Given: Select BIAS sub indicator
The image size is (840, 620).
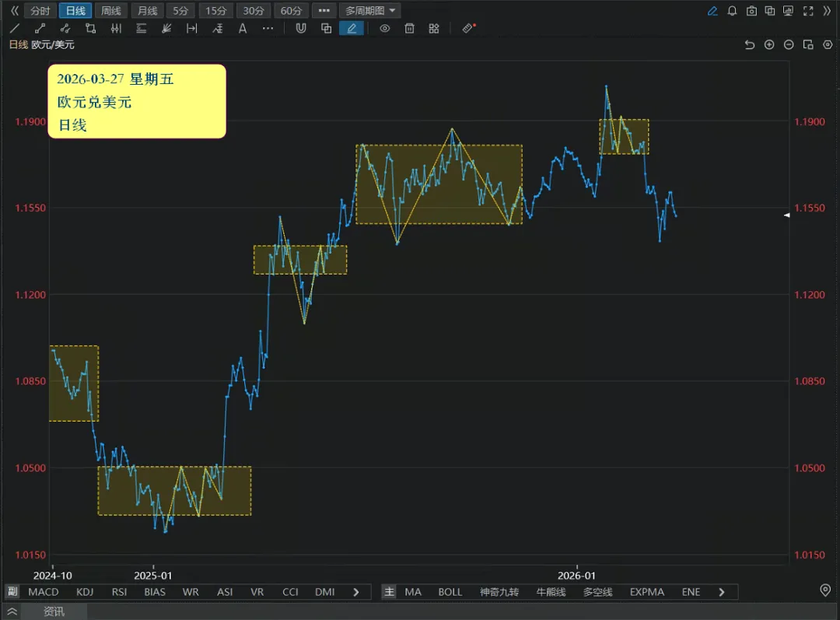Looking at the screenshot, I should (155, 592).
